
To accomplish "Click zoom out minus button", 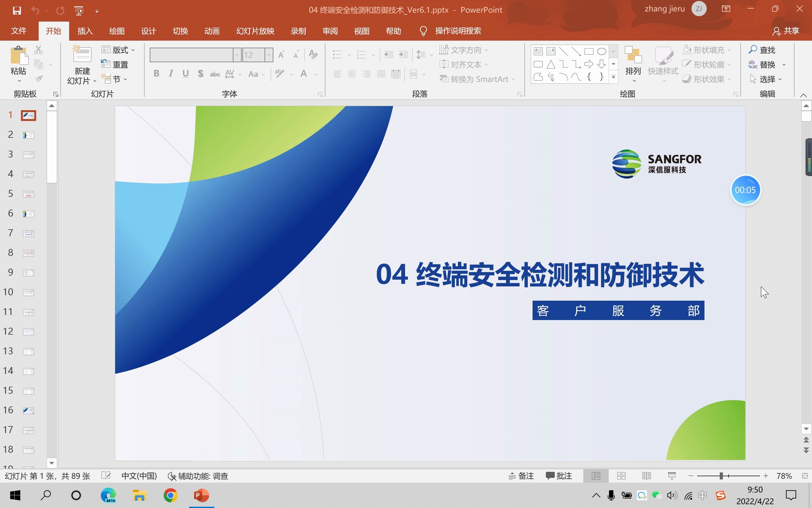I will (x=691, y=476).
